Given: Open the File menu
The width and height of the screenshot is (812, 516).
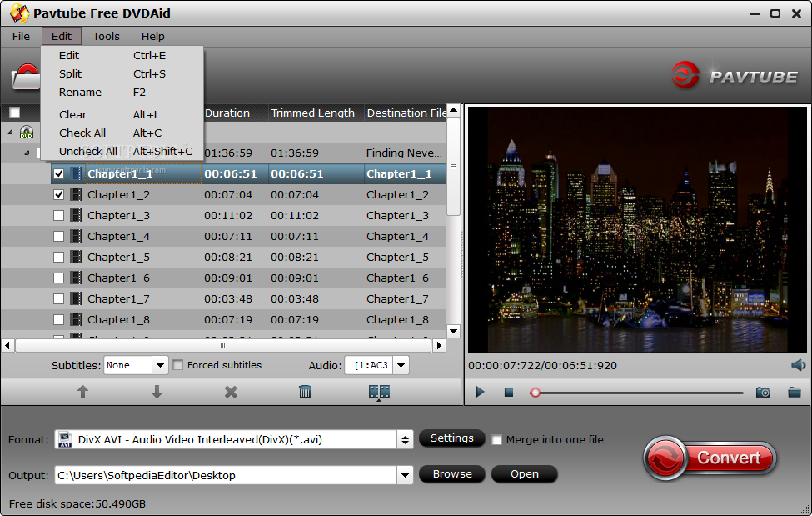Looking at the screenshot, I should pyautogui.click(x=21, y=37).
